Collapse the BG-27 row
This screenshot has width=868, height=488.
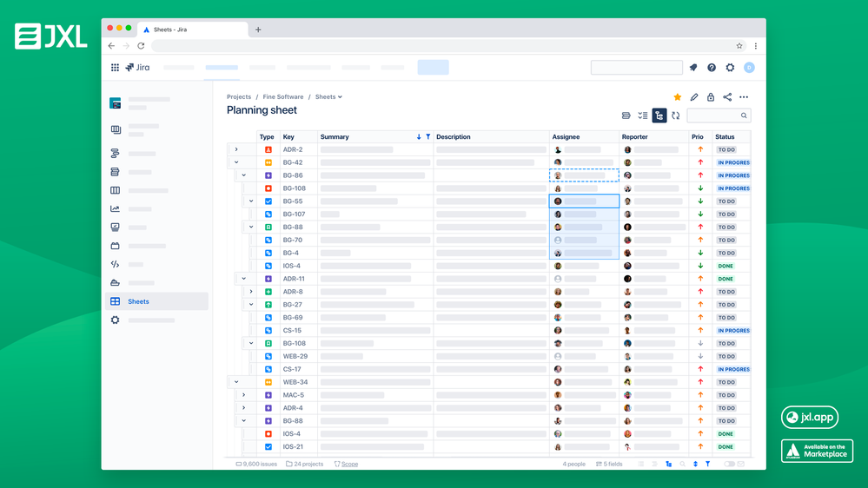(x=251, y=305)
